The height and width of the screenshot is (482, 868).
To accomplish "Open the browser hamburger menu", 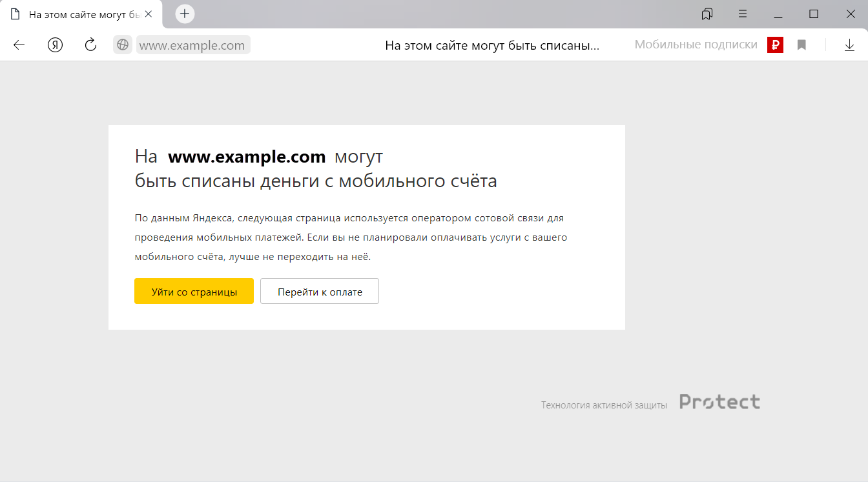I will [743, 14].
